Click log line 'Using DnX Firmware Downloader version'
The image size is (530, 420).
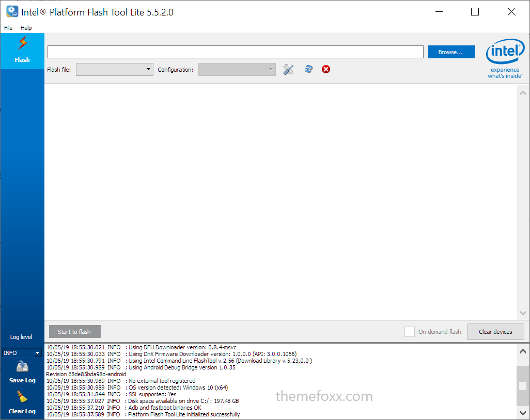click(x=172, y=354)
